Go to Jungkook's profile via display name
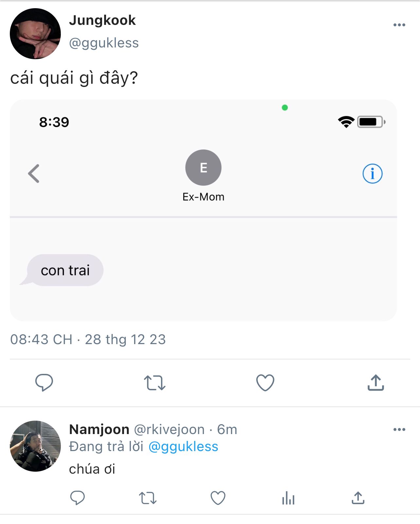The height and width of the screenshot is (524, 420). pos(102,20)
